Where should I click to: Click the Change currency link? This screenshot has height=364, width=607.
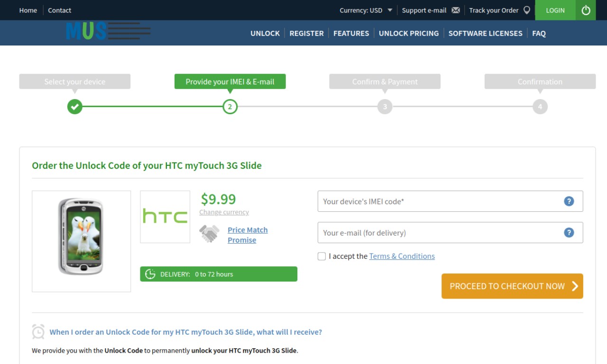click(224, 212)
